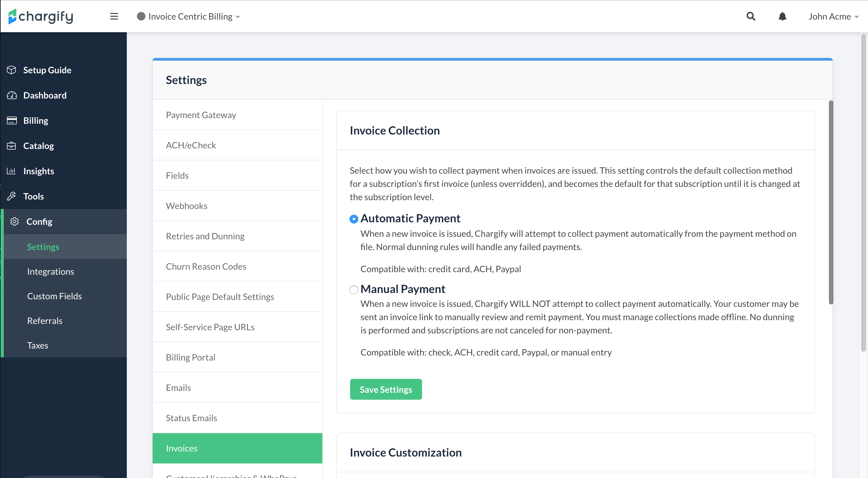Click 'Compatible with: credit card, ACH, Paypal' text

[441, 269]
